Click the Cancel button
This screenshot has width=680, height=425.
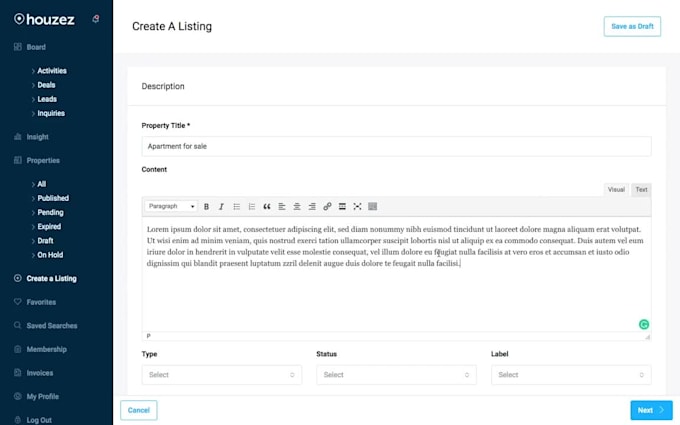point(139,410)
